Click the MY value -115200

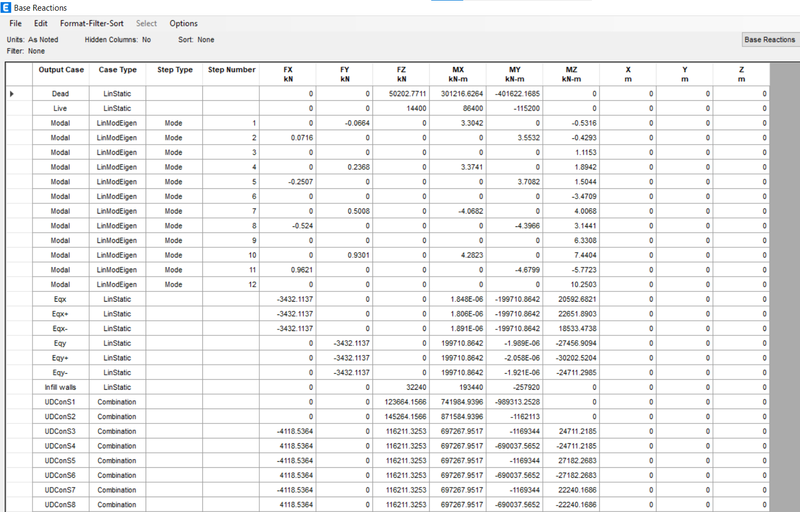point(514,109)
